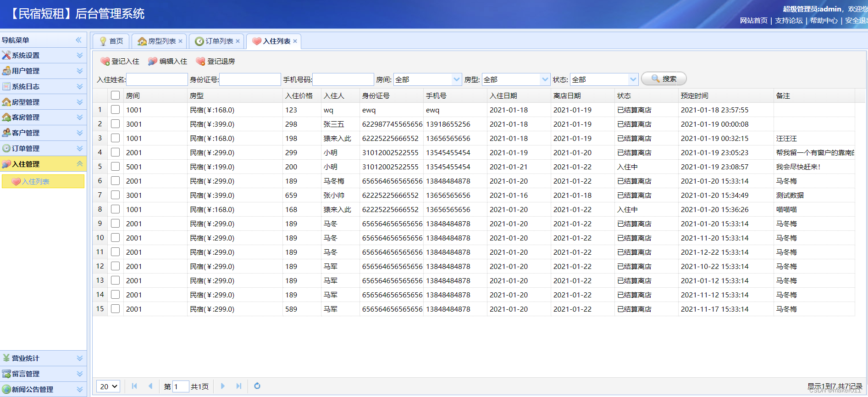The image size is (868, 397).
Task: Open 入住列表 in the sidebar
Action: tap(43, 181)
